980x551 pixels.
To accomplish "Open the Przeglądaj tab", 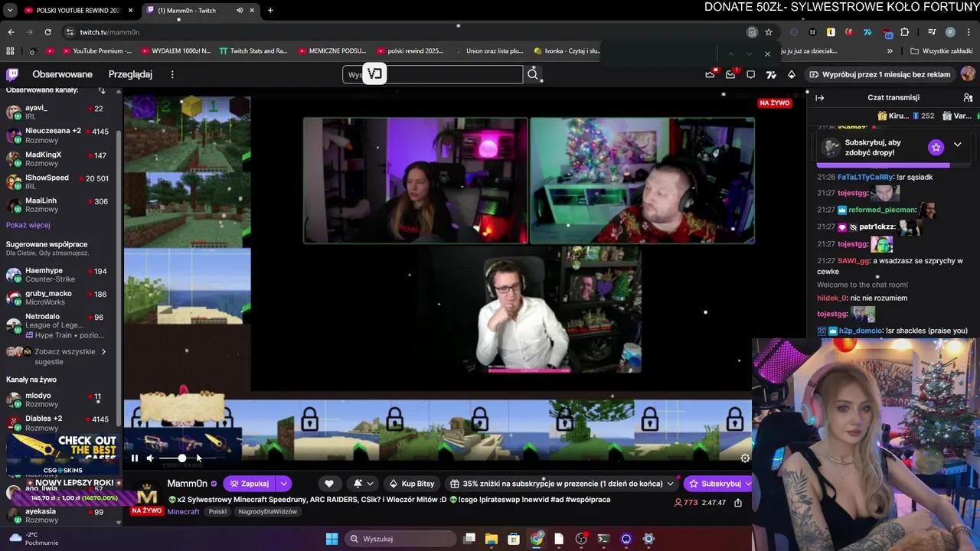I will pyautogui.click(x=130, y=74).
